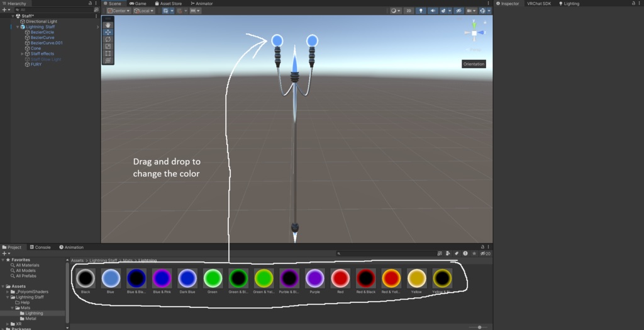Open the Scene view three-dot options menu

point(488,3)
